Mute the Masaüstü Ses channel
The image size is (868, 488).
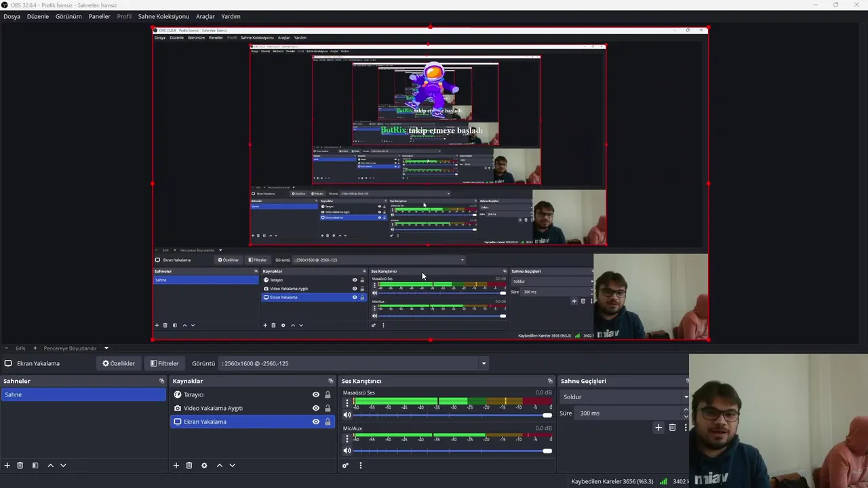tap(347, 415)
